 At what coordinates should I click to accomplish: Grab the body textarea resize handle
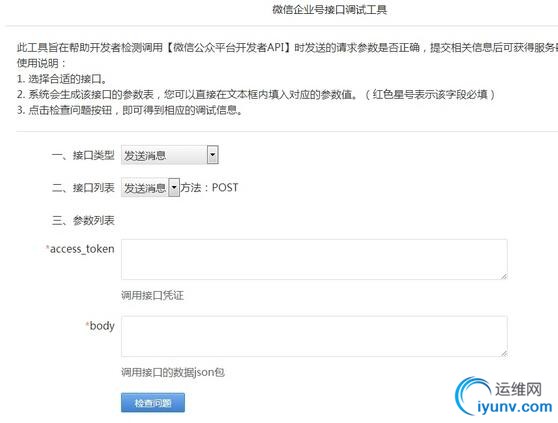504,353
